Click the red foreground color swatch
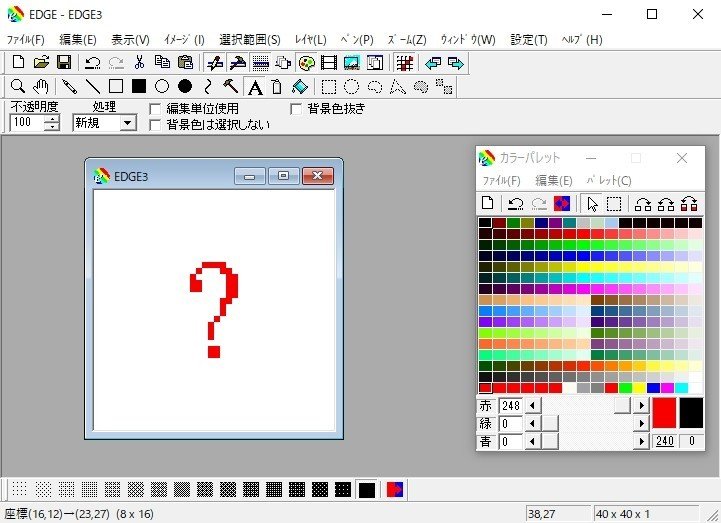 tap(664, 413)
